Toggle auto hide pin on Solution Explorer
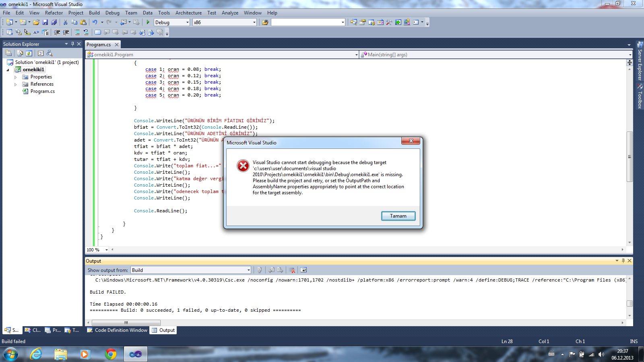The image size is (644, 362). (72, 44)
